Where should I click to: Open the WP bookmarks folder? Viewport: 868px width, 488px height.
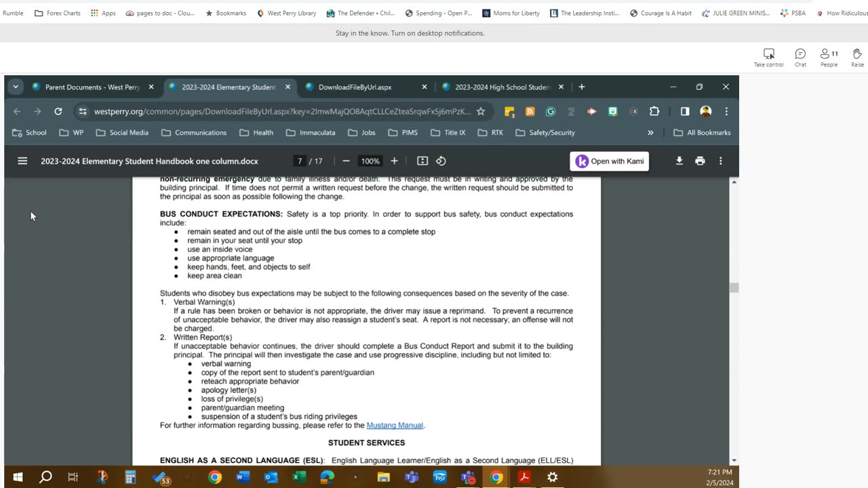[71, 133]
